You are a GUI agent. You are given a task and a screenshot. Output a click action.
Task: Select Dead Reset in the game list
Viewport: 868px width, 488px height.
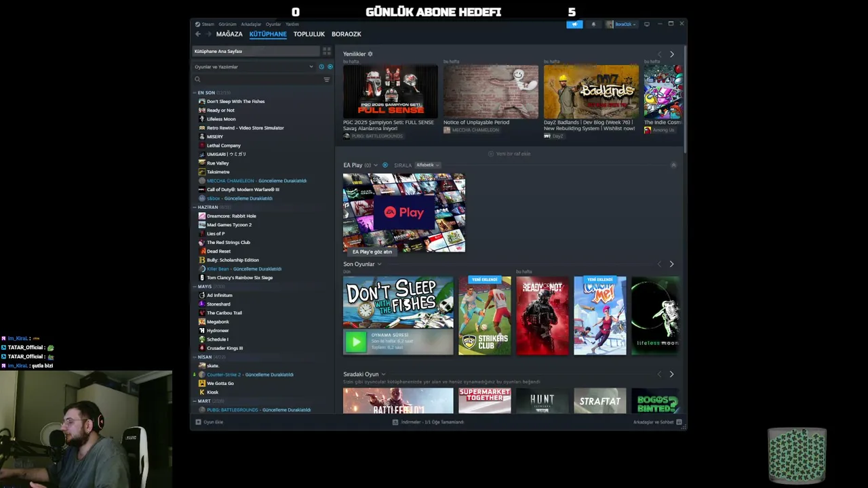(x=218, y=251)
